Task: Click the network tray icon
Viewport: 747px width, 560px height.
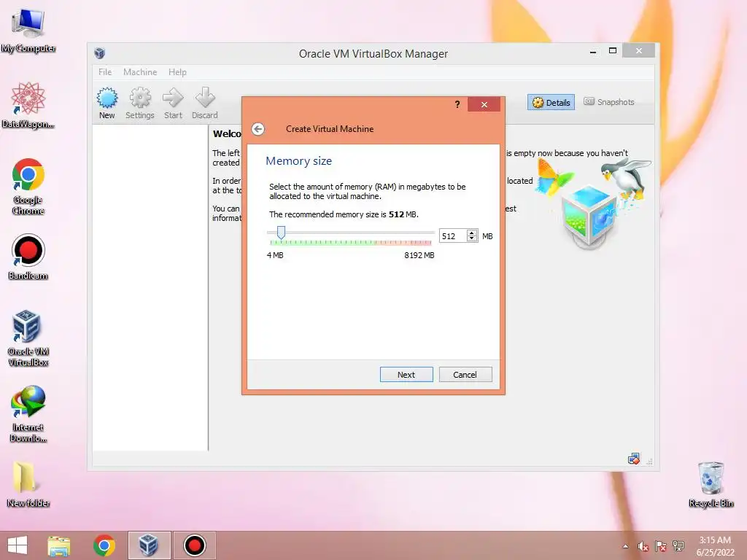Action: [678, 547]
